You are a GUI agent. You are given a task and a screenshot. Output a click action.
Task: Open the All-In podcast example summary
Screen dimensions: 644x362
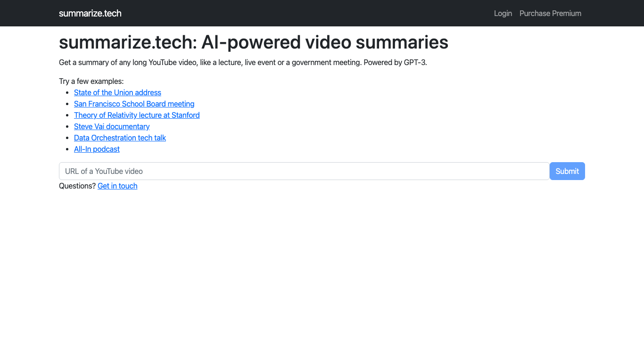pos(97,149)
